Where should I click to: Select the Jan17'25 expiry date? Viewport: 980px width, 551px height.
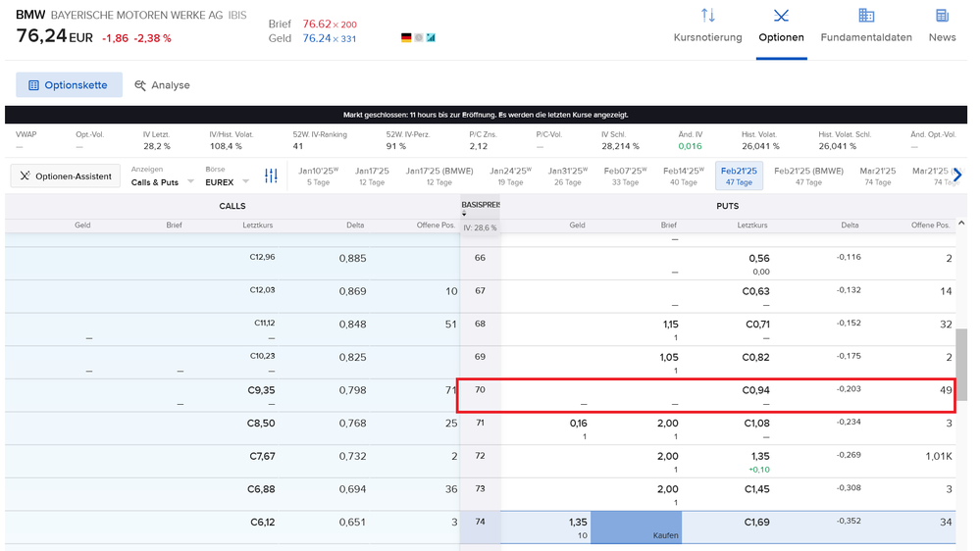click(x=372, y=175)
